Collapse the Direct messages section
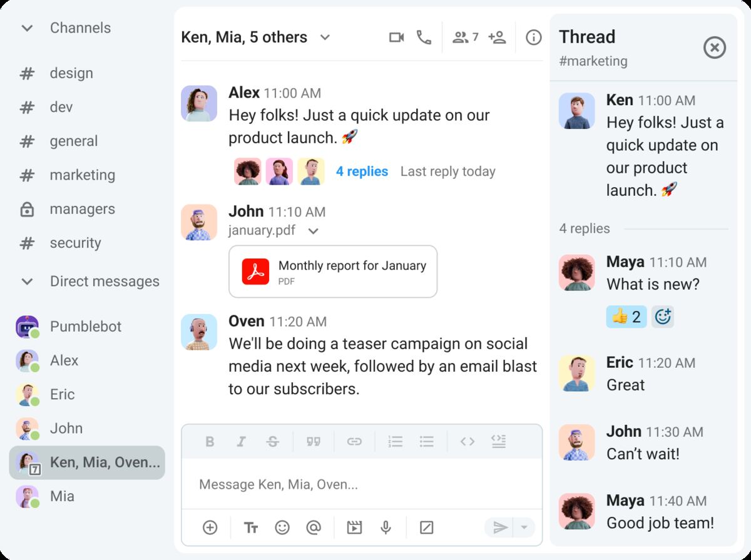Viewport: 751px width, 560px height. coord(27,282)
